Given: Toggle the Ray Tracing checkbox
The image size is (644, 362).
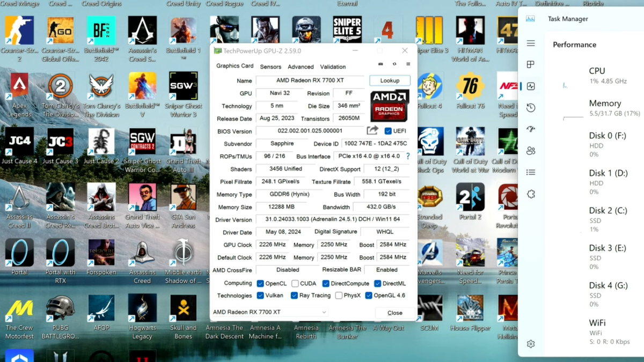Looking at the screenshot, I should pyautogui.click(x=294, y=295).
